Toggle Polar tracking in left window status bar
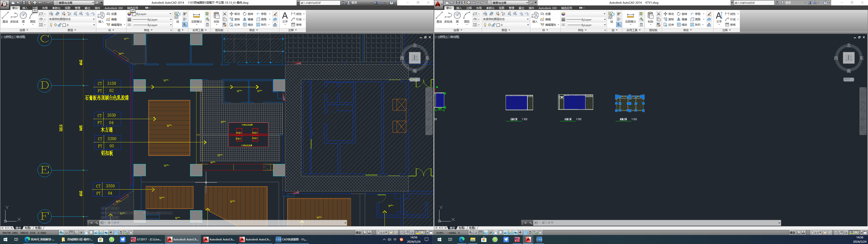The height and width of the screenshot is (244, 868). (81, 232)
